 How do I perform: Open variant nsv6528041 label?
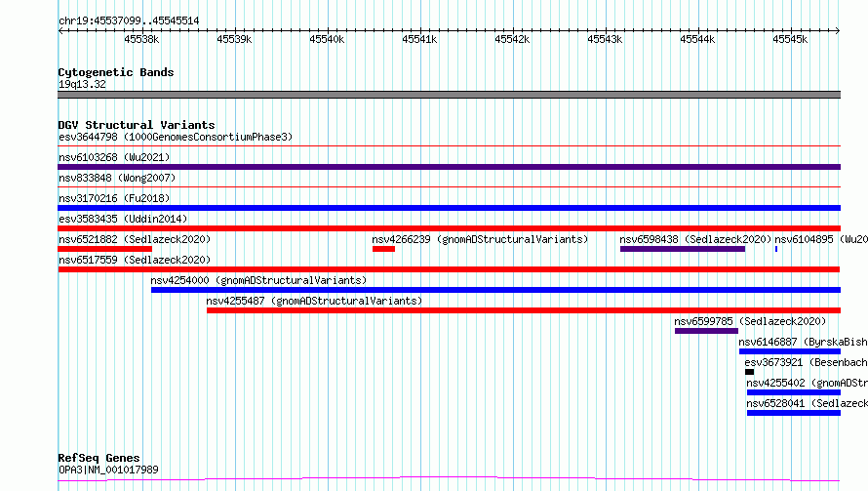tap(808, 403)
